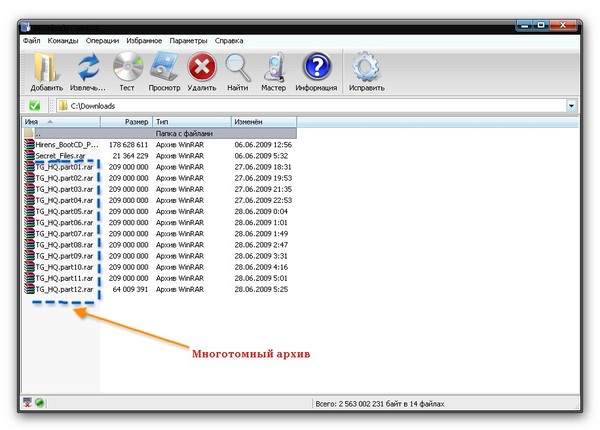This screenshot has width=600, height=430.
Task: Select file TG_HQ.part05.rar
Action: [64, 211]
